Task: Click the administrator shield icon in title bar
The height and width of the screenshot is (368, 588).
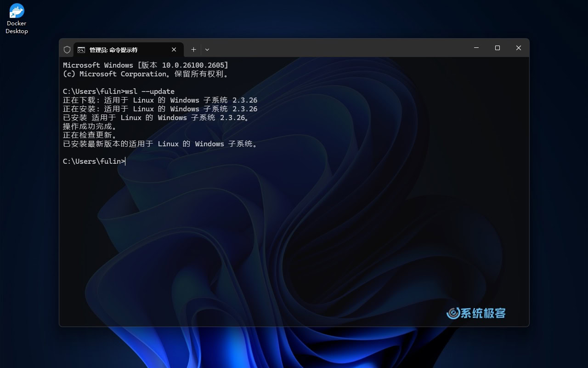Action: [x=67, y=50]
